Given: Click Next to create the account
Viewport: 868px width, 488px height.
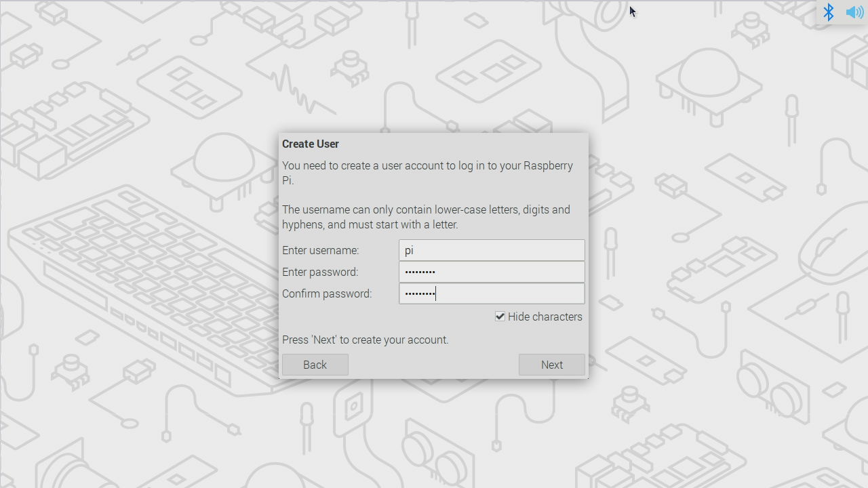Looking at the screenshot, I should tap(551, 365).
